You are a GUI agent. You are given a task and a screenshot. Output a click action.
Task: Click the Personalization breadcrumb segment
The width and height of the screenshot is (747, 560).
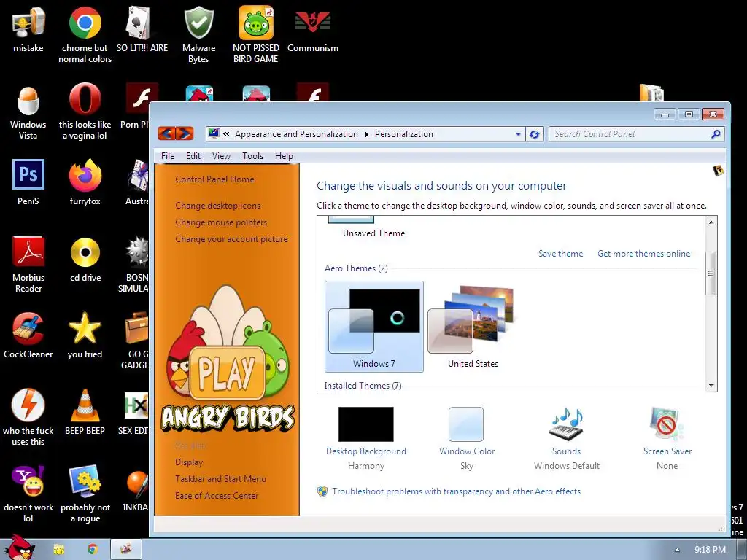click(x=403, y=134)
